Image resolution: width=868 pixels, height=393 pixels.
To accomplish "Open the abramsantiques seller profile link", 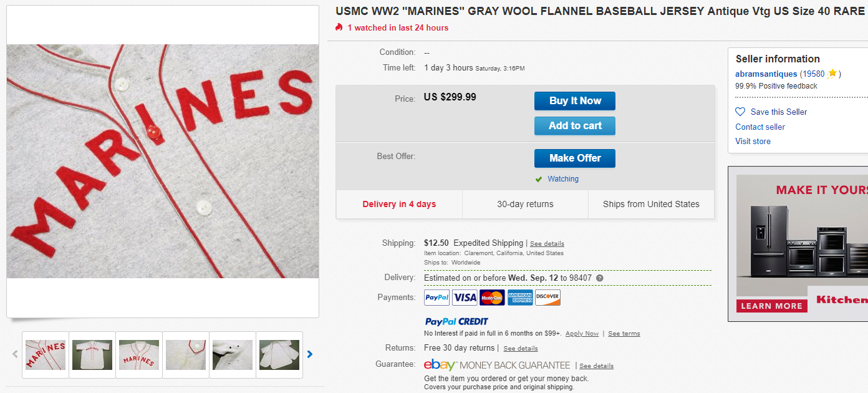I will click(766, 74).
